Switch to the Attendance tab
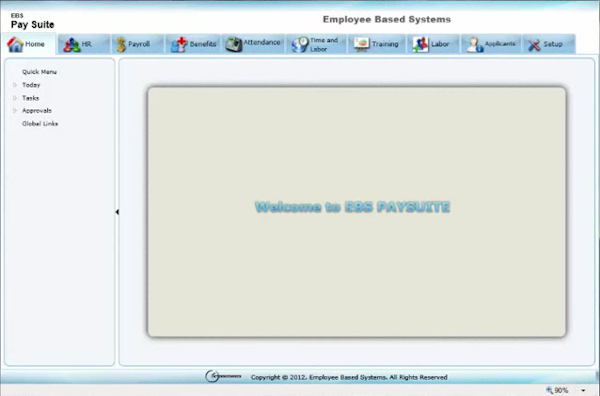The height and width of the screenshot is (396, 600). click(253, 44)
